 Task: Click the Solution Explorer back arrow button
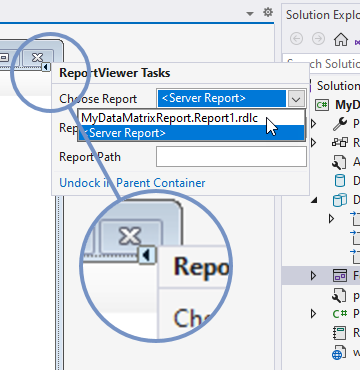pos(296,39)
